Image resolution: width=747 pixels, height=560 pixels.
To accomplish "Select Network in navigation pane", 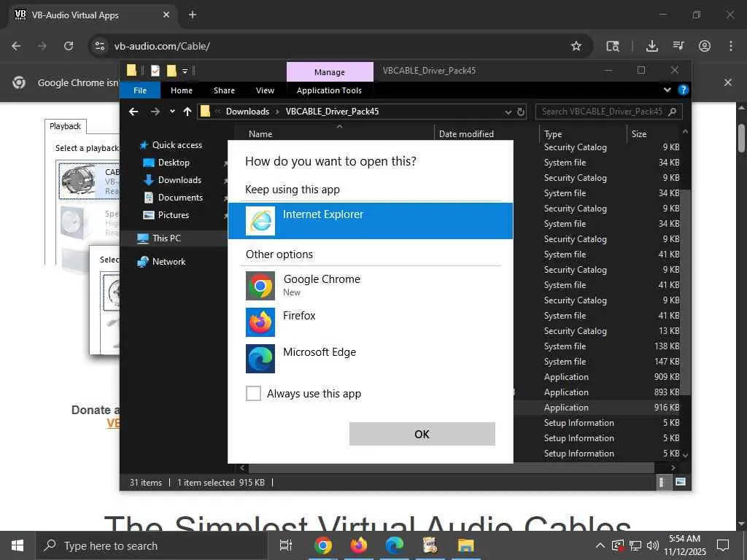I will click(x=169, y=262).
